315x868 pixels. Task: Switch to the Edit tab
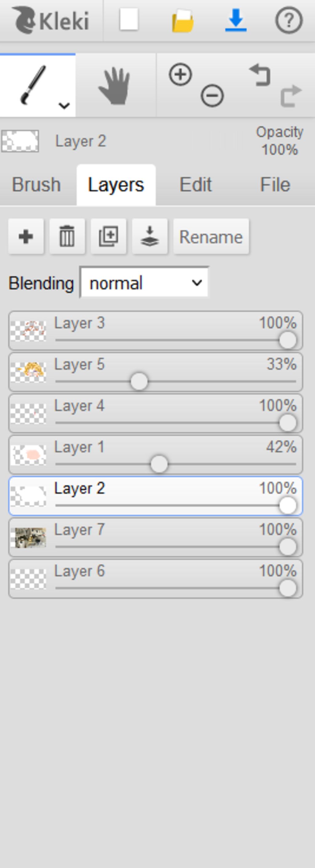click(x=196, y=185)
